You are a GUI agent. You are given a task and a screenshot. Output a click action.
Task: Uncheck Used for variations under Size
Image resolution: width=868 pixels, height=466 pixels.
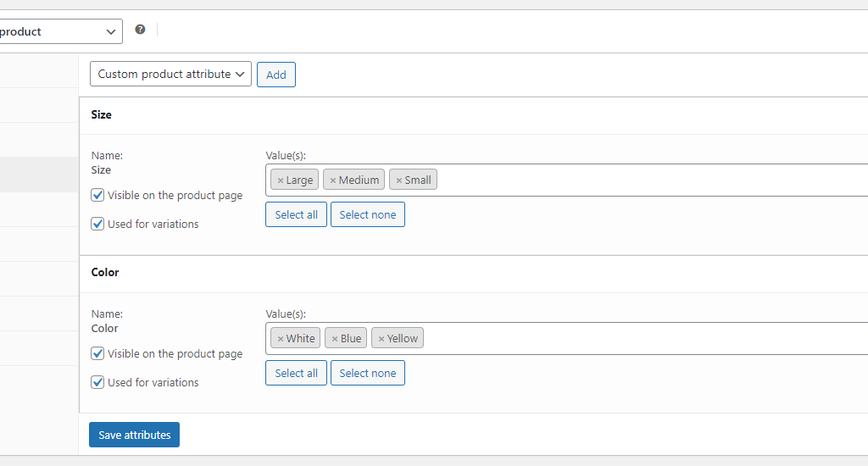tap(97, 224)
